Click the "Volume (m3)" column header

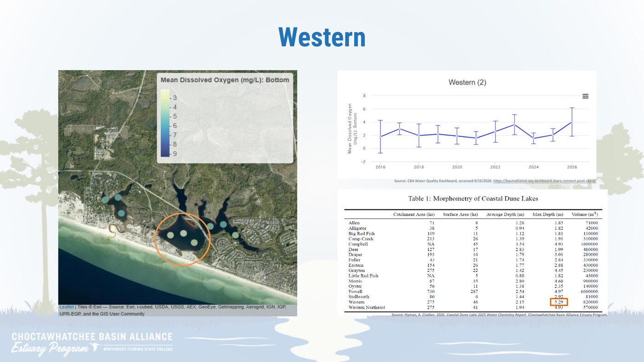coord(585,214)
